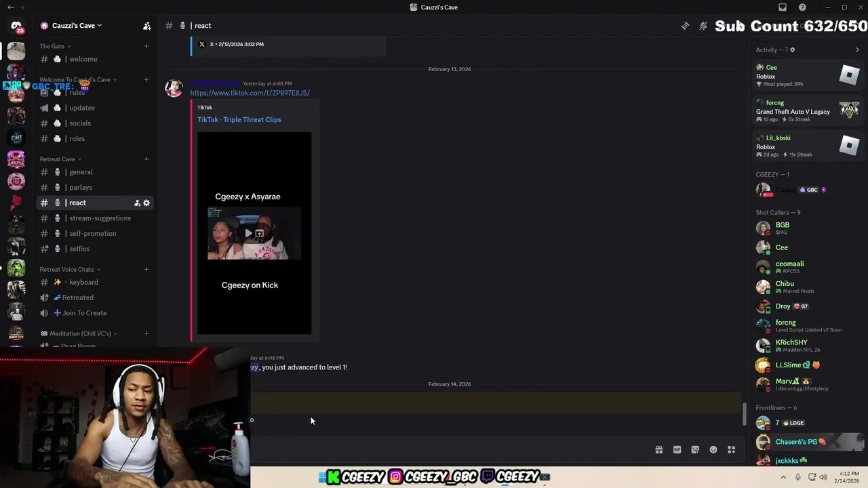
Task: Open the updates channel
Action: point(95,108)
